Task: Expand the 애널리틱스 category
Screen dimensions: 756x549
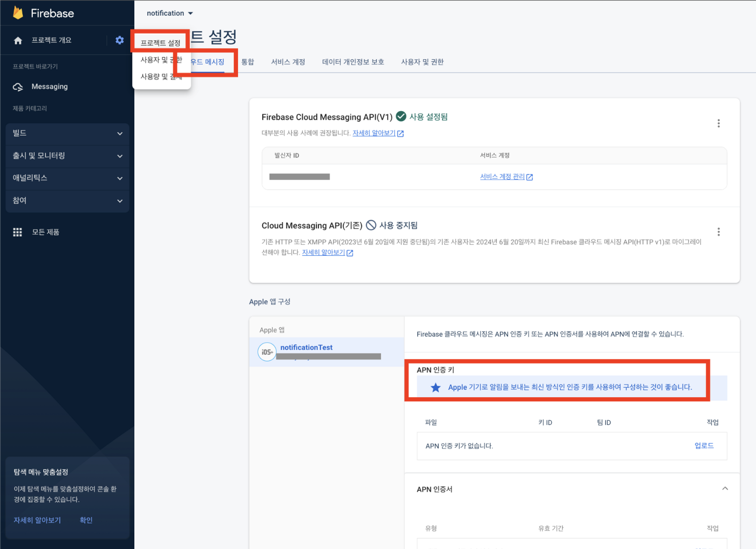Action: click(x=67, y=178)
